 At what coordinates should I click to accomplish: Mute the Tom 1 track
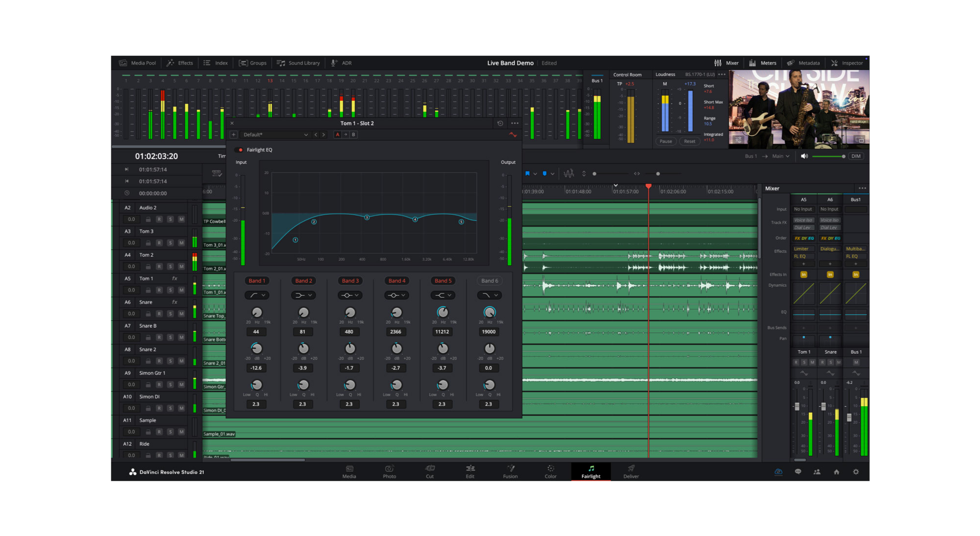tap(181, 290)
